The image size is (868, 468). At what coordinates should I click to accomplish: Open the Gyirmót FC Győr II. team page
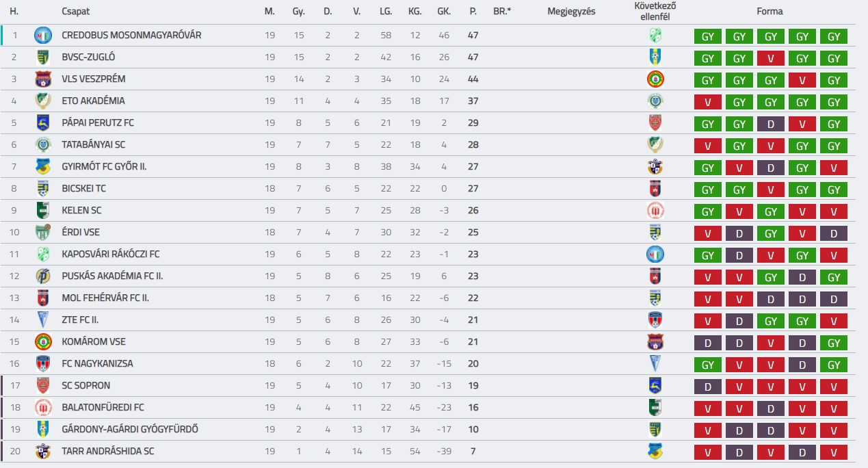tap(104, 166)
